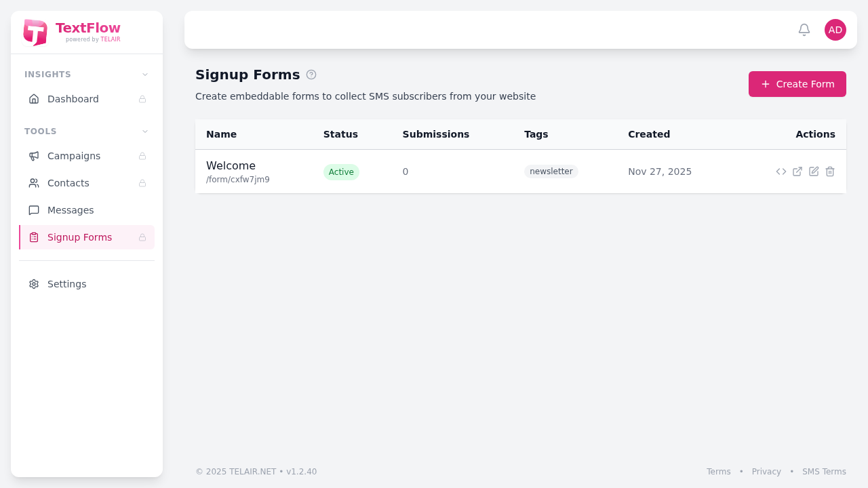Click the help icon next to Signup Forms heading
The image size is (868, 488).
(x=311, y=75)
